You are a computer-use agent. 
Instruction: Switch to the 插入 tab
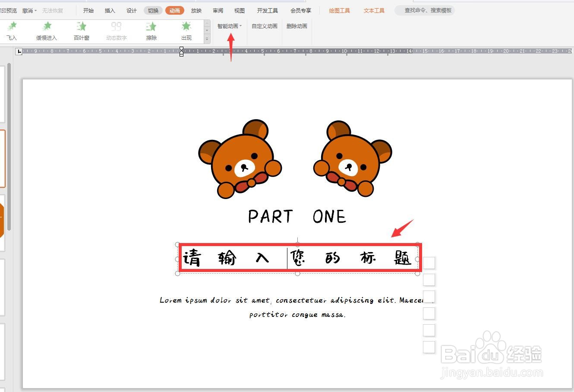[110, 10]
